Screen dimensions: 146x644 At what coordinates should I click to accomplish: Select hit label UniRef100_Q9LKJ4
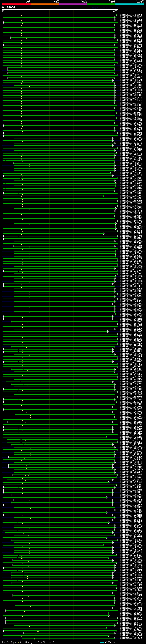tap(131, 60)
